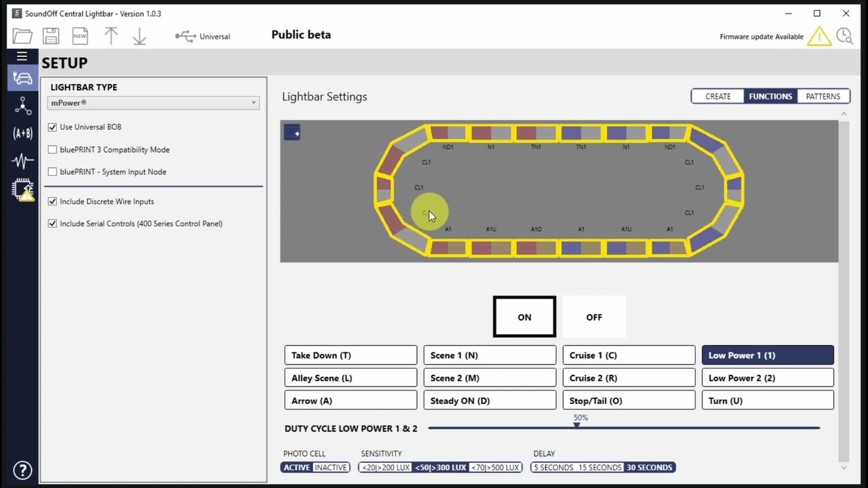
Task: Enable bluePRINT 3 Compatibility Mode
Action: (x=52, y=149)
